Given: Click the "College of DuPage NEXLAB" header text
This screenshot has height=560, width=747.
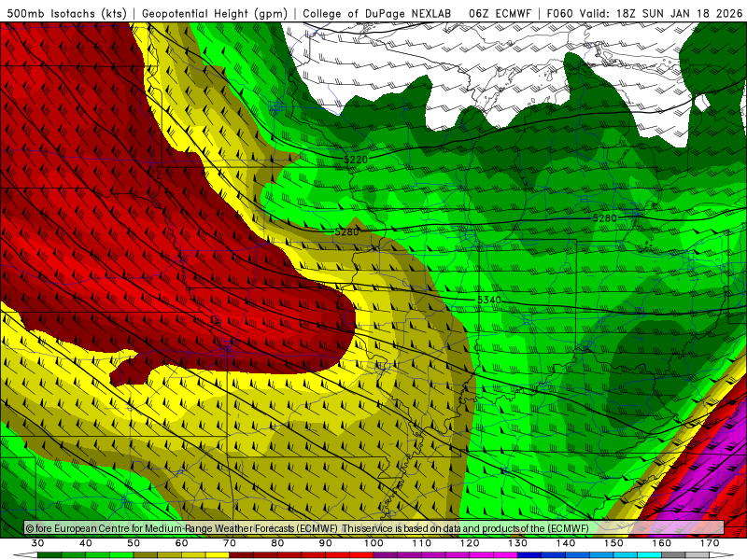Looking at the screenshot, I should [377, 13].
